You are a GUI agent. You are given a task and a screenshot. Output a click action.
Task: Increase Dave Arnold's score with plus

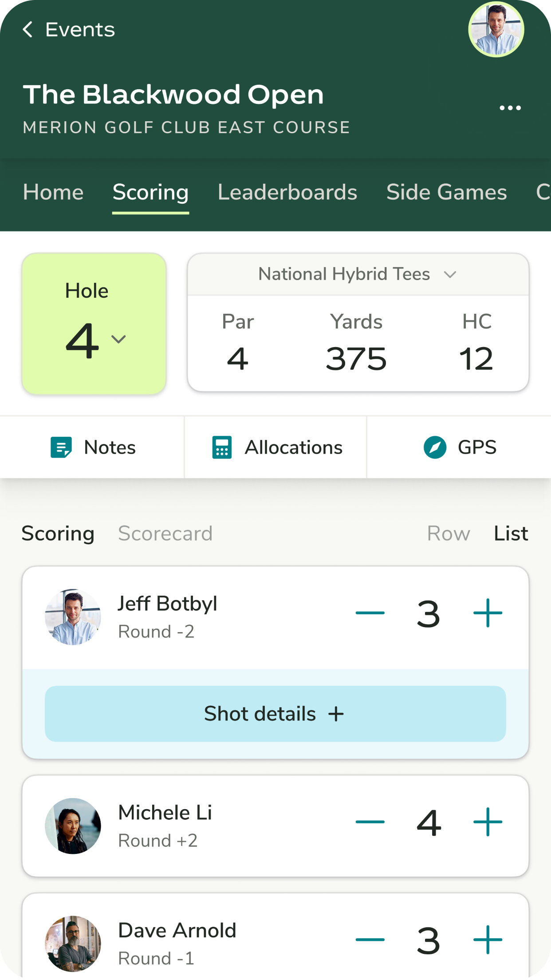click(488, 940)
